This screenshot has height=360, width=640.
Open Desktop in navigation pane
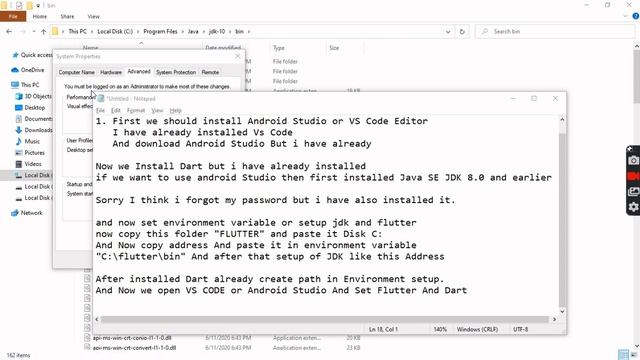30,107
